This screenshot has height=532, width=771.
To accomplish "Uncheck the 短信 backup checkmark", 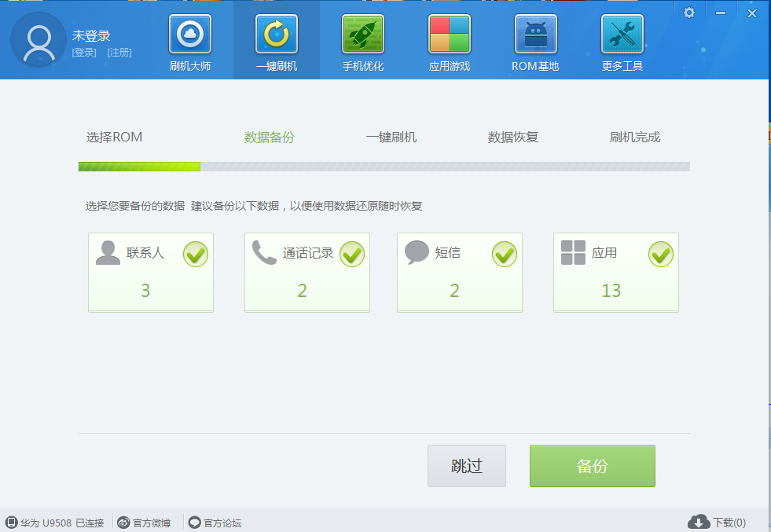I will tap(505, 255).
